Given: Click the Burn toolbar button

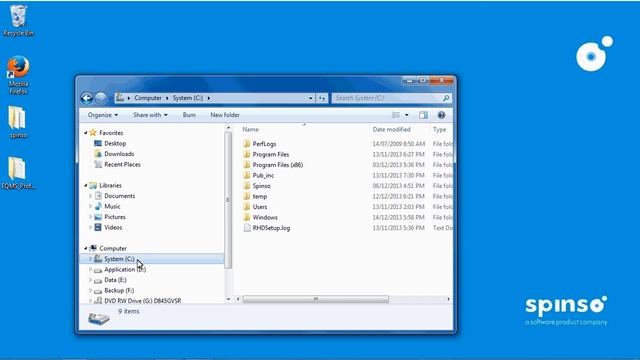Looking at the screenshot, I should tap(189, 115).
